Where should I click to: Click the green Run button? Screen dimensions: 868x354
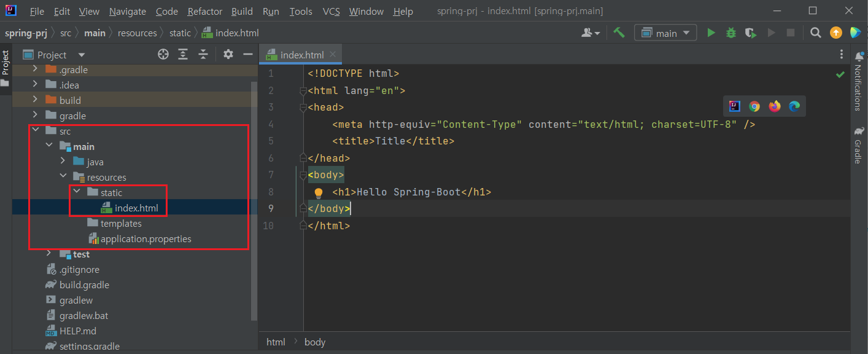click(711, 33)
